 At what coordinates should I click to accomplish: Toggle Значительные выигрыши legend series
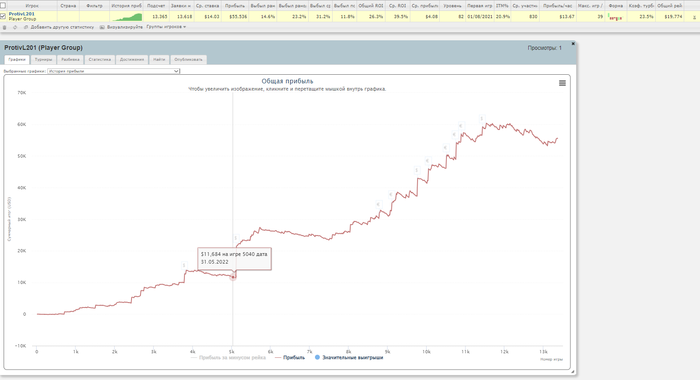point(349,357)
